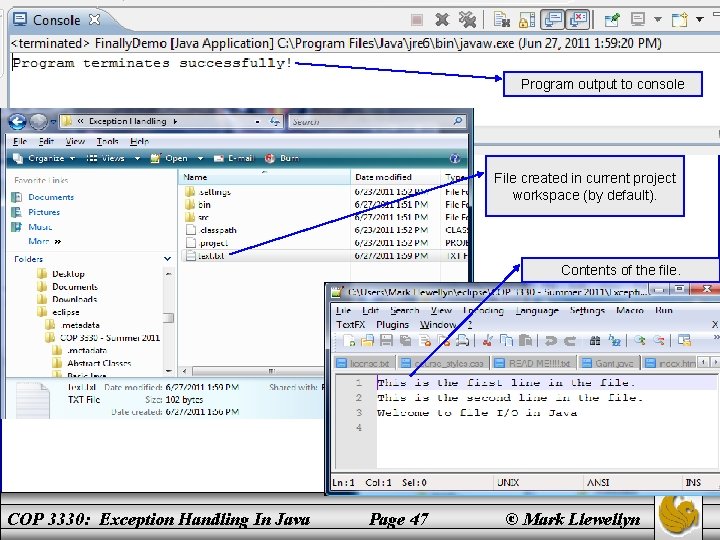This screenshot has height=540, width=720.
Task: Click the Explorer Search box
Action: 377,122
